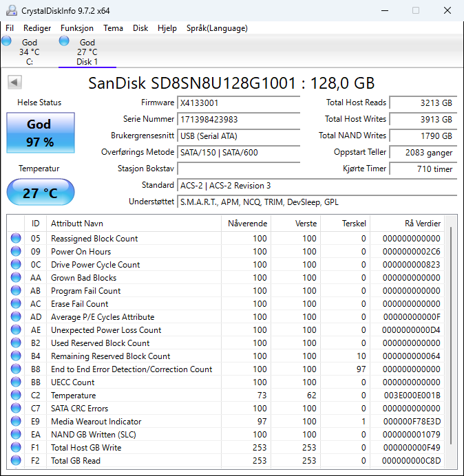Click the Nåverende column header
Screen dimensions: 464x476
coord(246,224)
